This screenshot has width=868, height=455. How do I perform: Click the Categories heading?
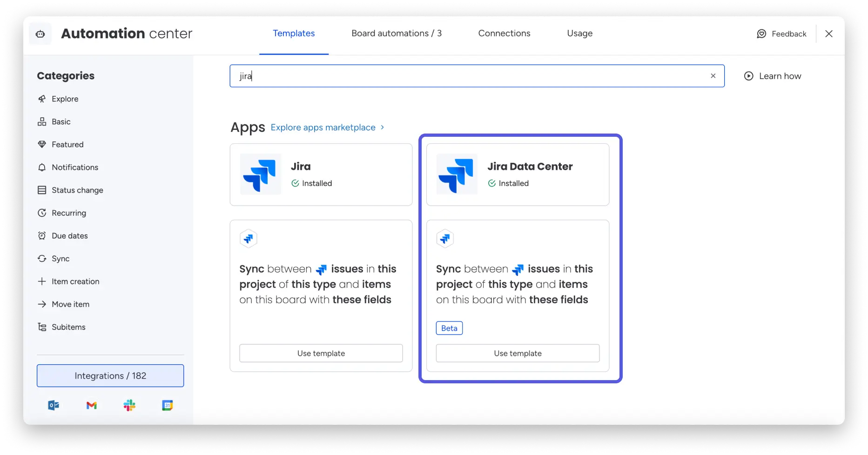pos(66,76)
